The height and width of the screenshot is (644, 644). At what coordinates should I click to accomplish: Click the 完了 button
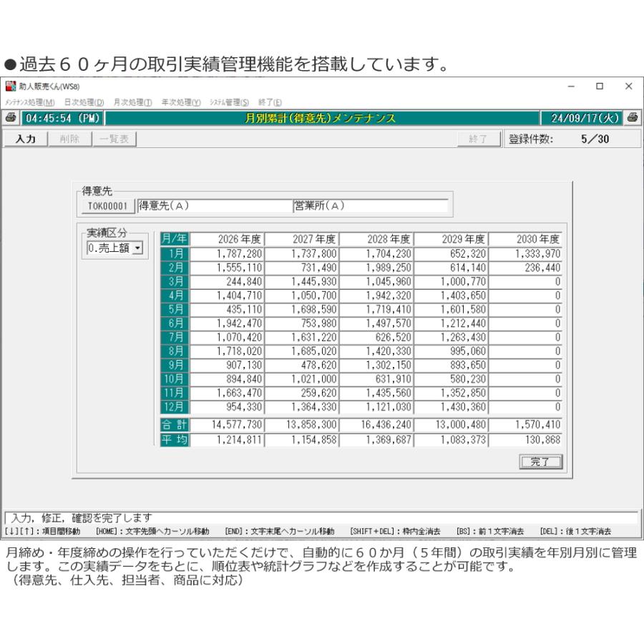tap(540, 462)
